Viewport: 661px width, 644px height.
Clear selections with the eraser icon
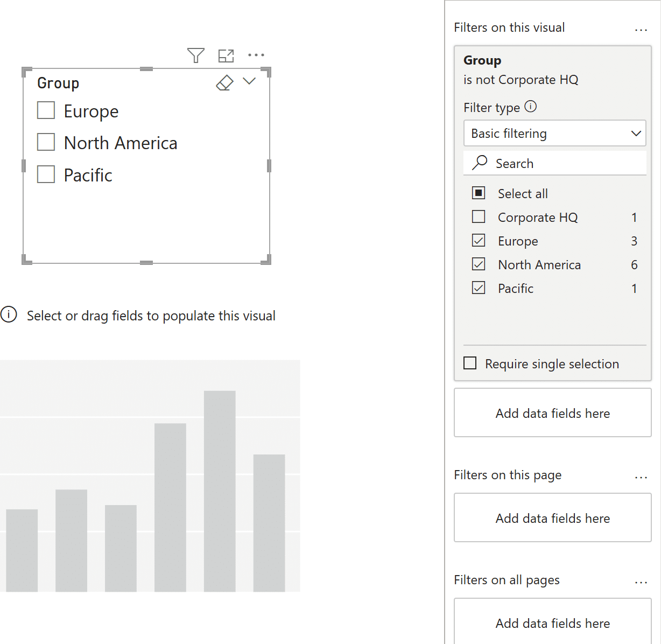(224, 83)
